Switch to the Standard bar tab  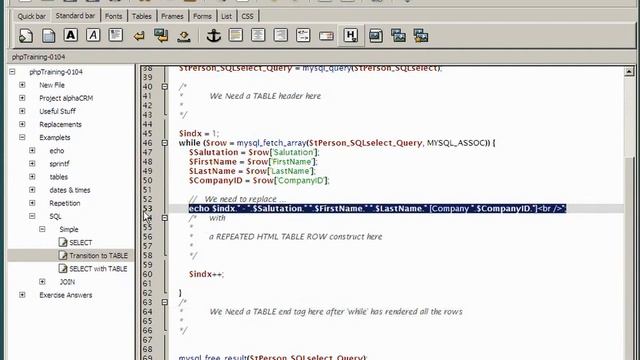click(x=75, y=16)
